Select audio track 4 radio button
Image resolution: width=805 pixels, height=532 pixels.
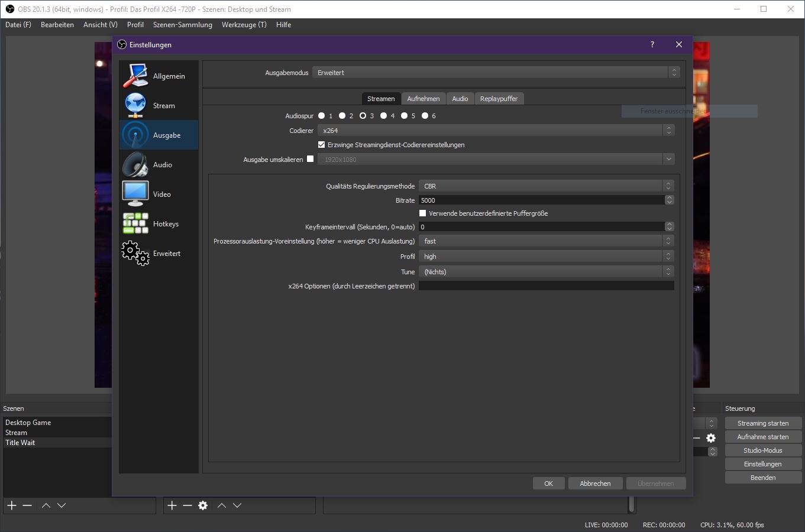[x=383, y=116]
